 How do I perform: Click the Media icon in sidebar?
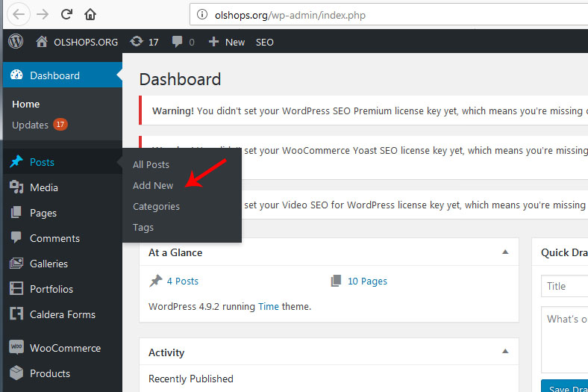click(16, 187)
